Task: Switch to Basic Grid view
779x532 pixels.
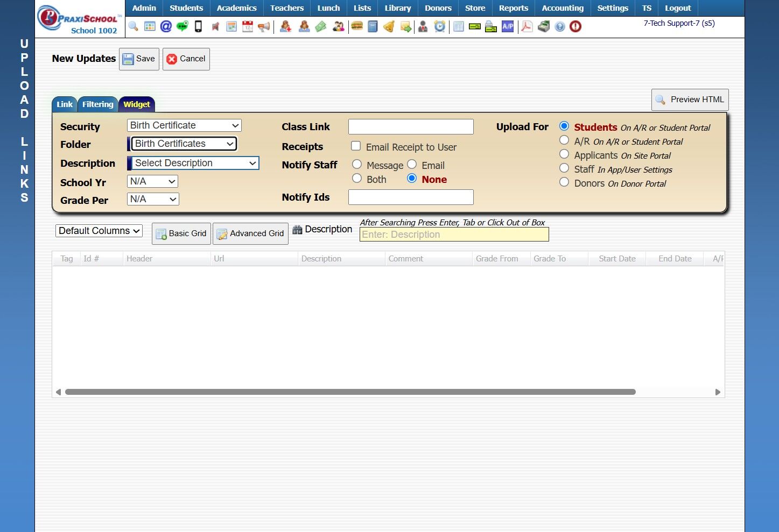Action: (x=181, y=234)
